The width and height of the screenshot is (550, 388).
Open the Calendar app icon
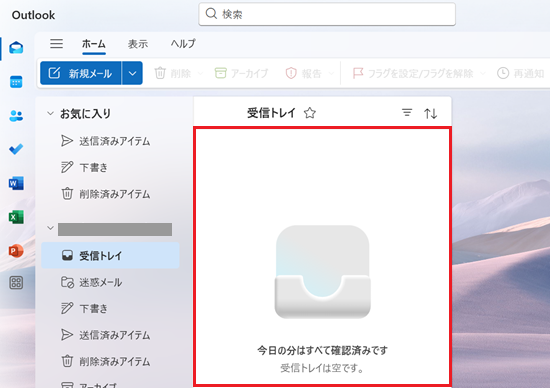(x=16, y=82)
